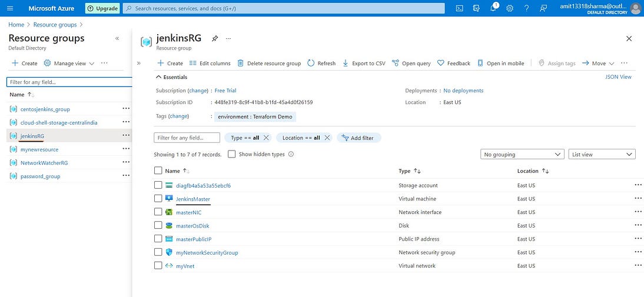Check the box for masterPublicIP
Screen dimensions: 644x297
[x=158, y=239]
